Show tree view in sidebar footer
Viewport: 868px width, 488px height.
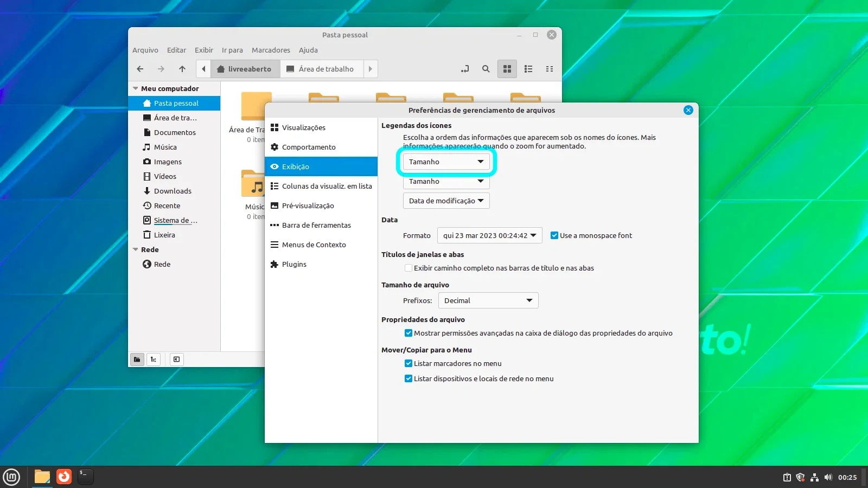coord(154,359)
